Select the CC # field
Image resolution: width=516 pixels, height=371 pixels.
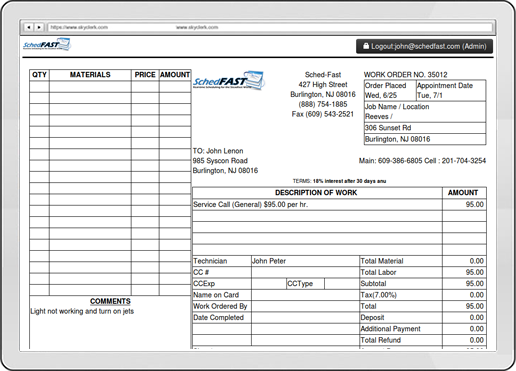[x=305, y=272]
